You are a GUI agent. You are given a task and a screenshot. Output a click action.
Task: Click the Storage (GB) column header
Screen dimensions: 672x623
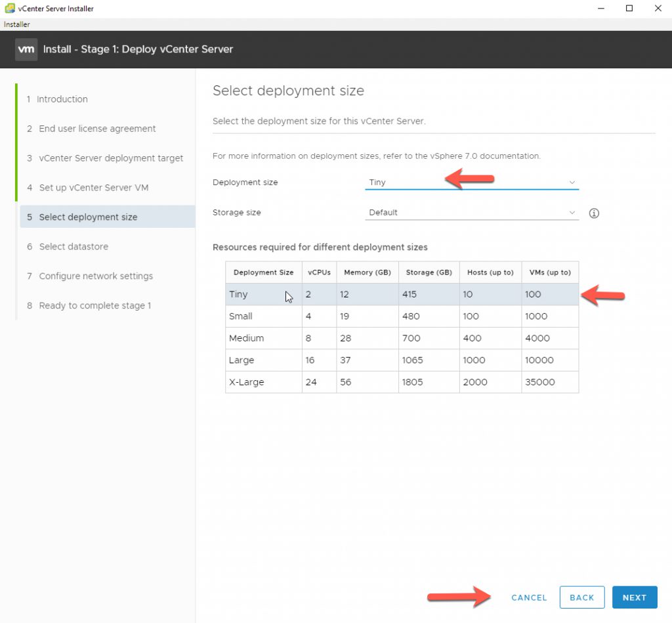click(x=429, y=272)
